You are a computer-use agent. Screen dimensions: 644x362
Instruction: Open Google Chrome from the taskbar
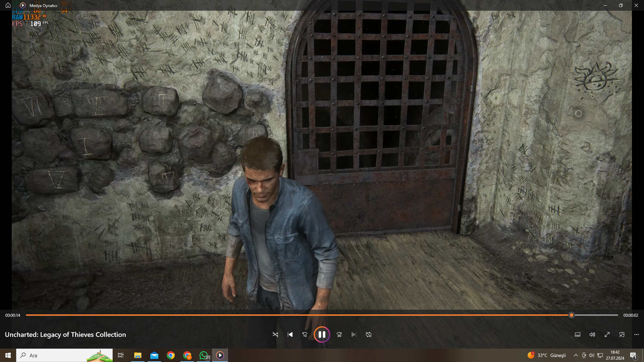click(171, 355)
